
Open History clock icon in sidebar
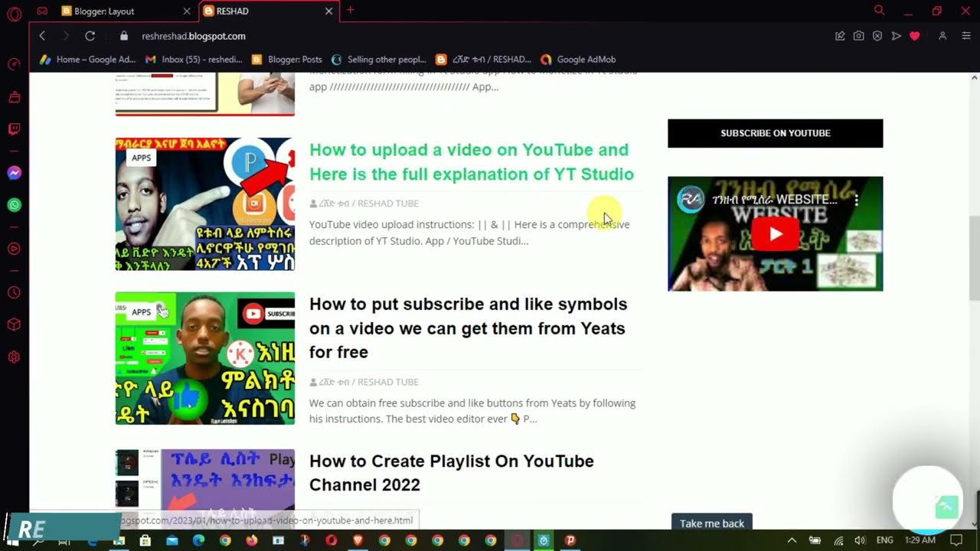coord(14,293)
